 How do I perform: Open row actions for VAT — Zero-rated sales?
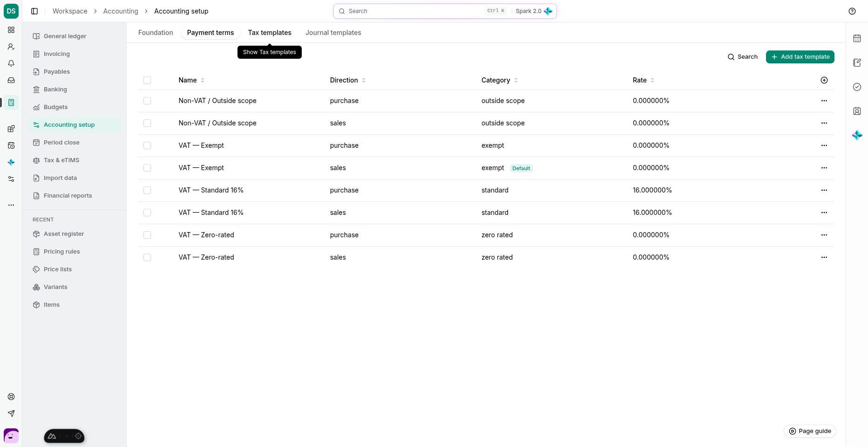tap(824, 257)
